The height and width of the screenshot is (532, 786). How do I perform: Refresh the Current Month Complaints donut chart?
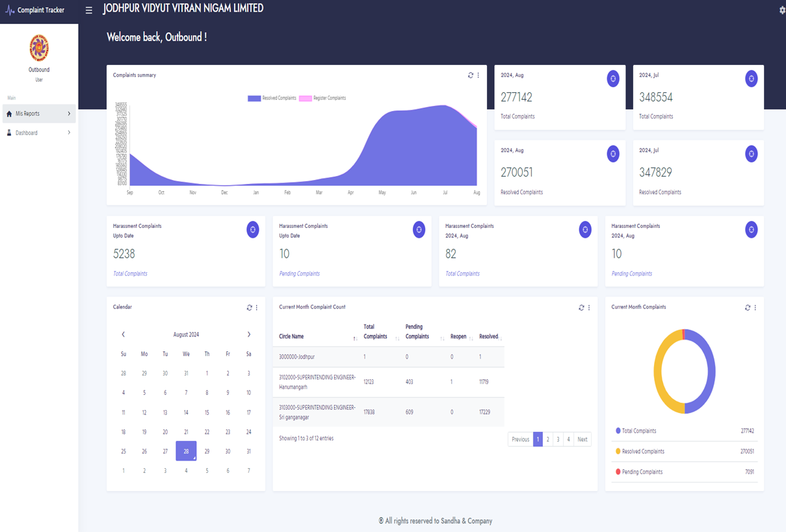click(748, 308)
